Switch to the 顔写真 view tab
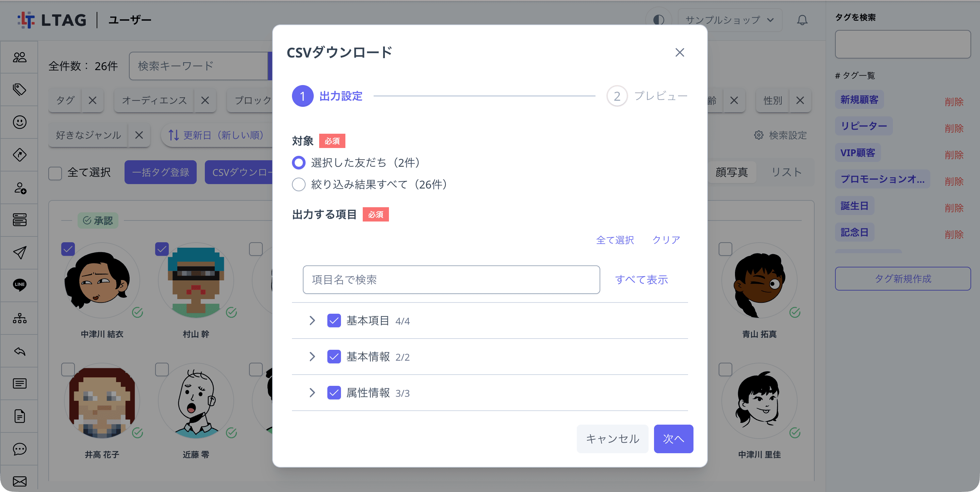This screenshot has height=492, width=980. pos(731,173)
